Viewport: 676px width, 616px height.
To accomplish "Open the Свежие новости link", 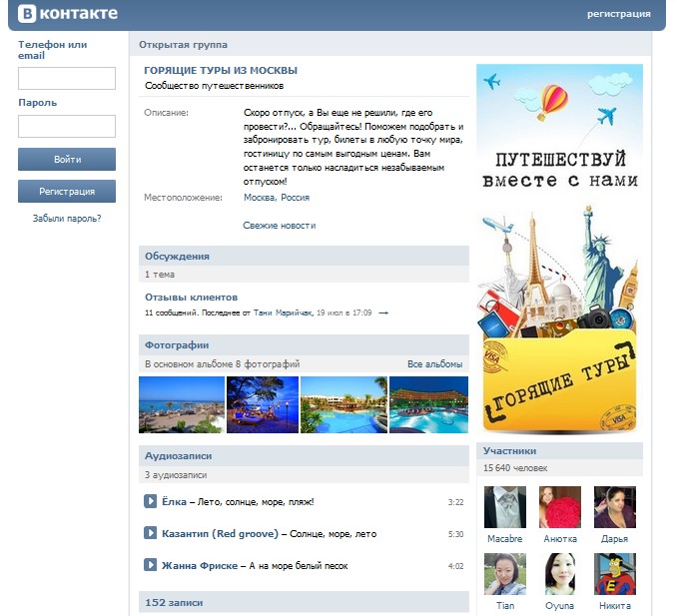I will pyautogui.click(x=280, y=226).
